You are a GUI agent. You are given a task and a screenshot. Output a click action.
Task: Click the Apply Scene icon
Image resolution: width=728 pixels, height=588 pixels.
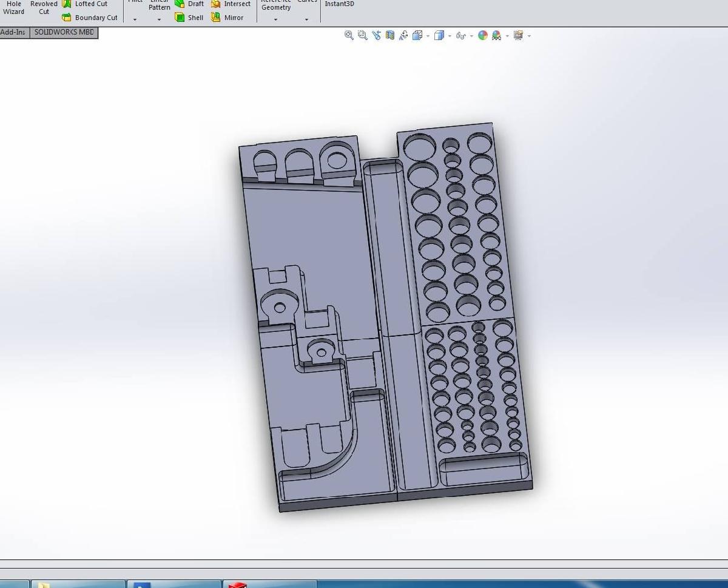point(496,35)
